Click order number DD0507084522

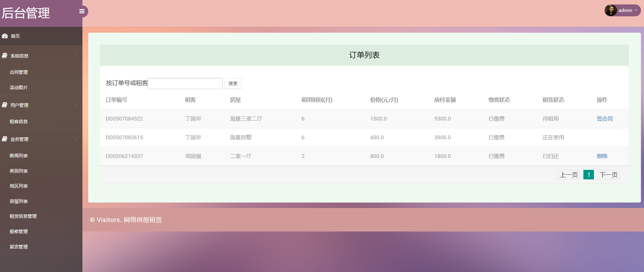[124, 119]
